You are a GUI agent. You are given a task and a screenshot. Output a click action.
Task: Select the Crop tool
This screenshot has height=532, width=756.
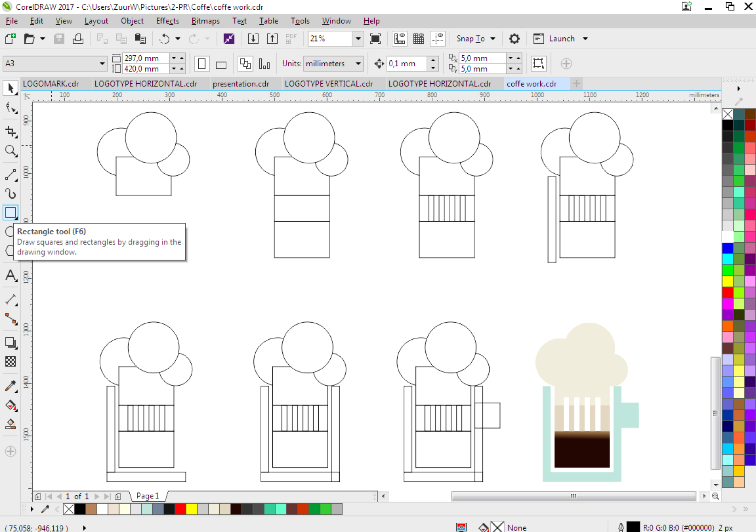point(10,131)
